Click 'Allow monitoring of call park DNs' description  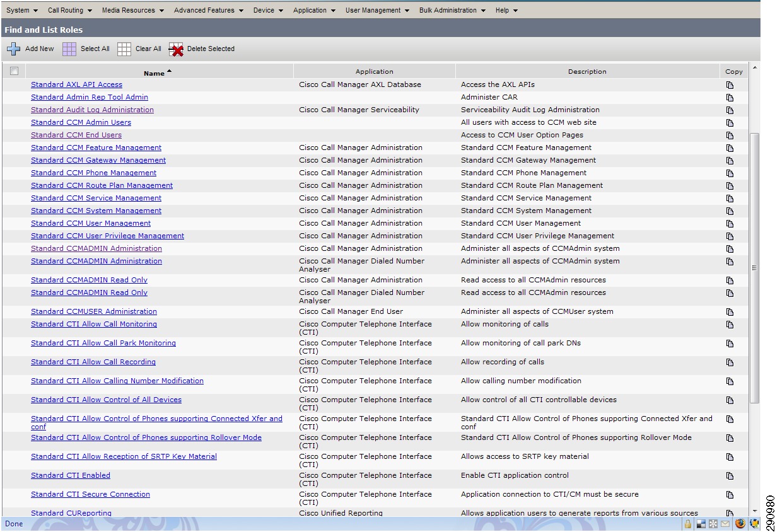[x=521, y=343]
